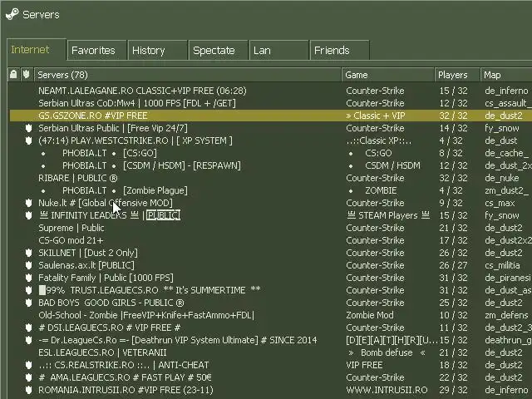Click shield icon on BAD BOYS GOOD GIRLS row

pyautogui.click(x=29, y=303)
